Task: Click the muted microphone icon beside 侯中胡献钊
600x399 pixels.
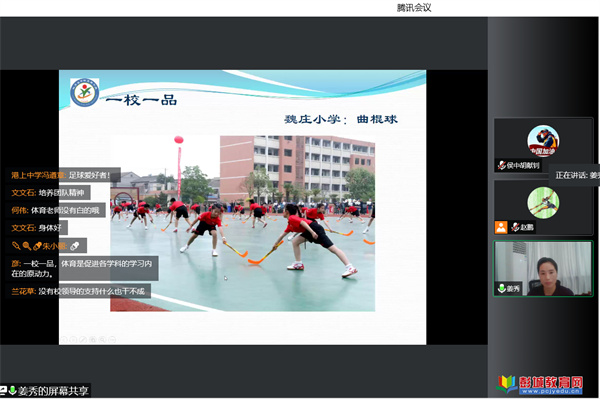Action: pos(502,165)
